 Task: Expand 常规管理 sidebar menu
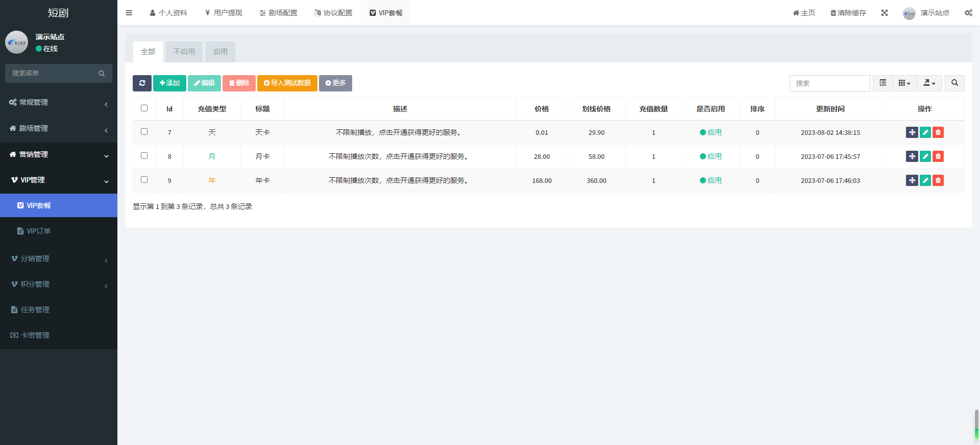[x=59, y=103]
